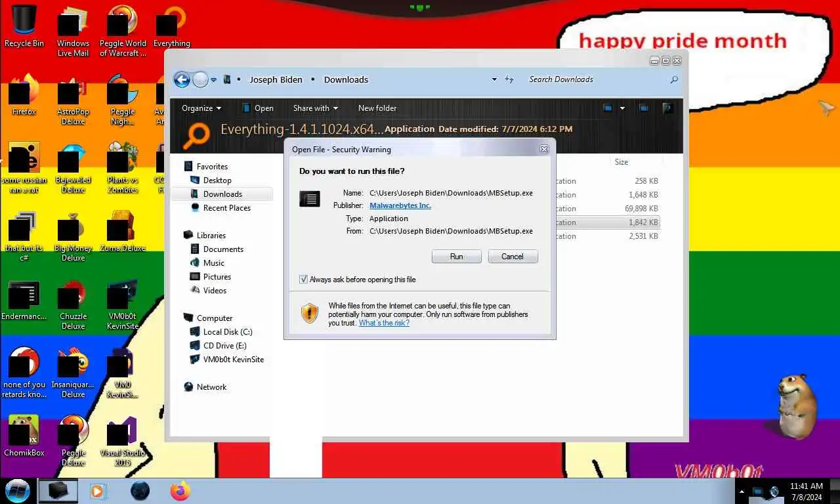The image size is (840, 504).
Task: Open the address bar history dropdown
Action: (x=494, y=79)
